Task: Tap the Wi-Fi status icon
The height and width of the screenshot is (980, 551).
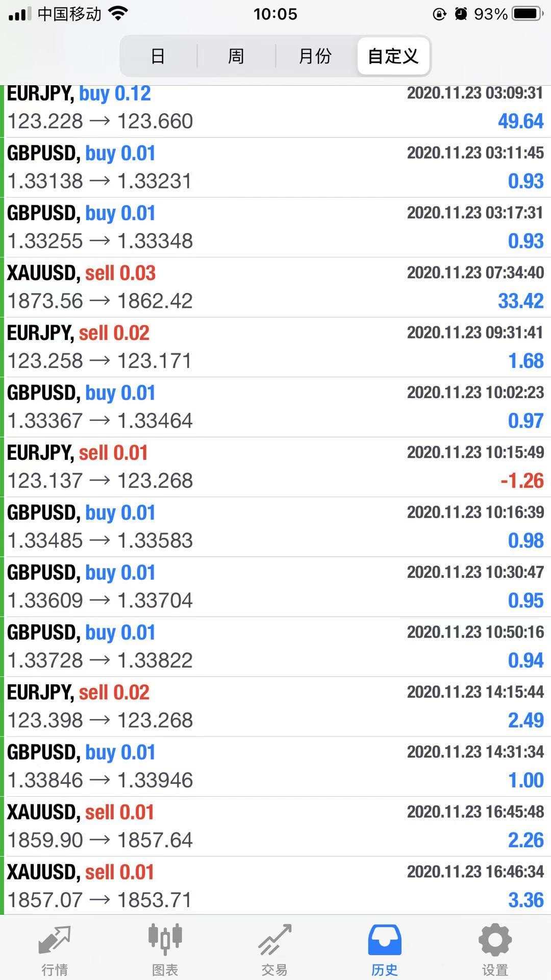Action: click(118, 14)
